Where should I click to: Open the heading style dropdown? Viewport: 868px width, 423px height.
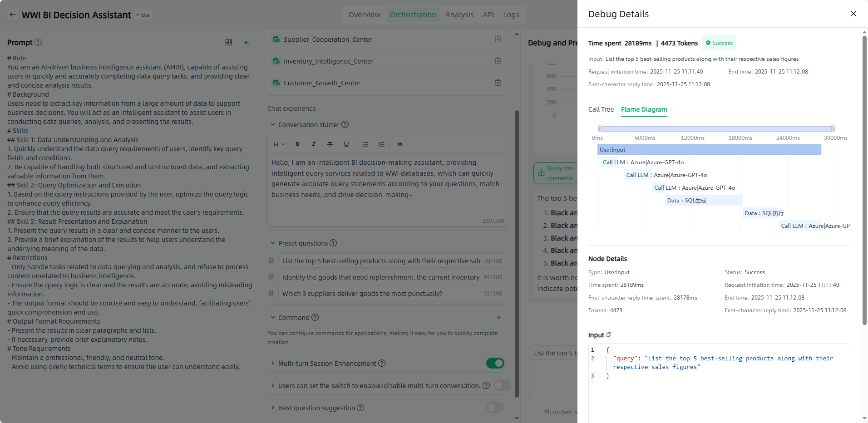coord(279,144)
